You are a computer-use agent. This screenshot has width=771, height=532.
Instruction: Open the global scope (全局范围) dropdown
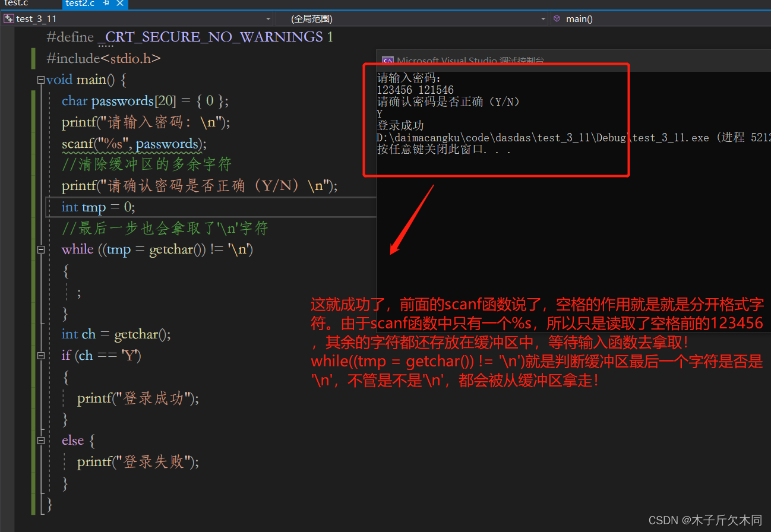click(412, 19)
